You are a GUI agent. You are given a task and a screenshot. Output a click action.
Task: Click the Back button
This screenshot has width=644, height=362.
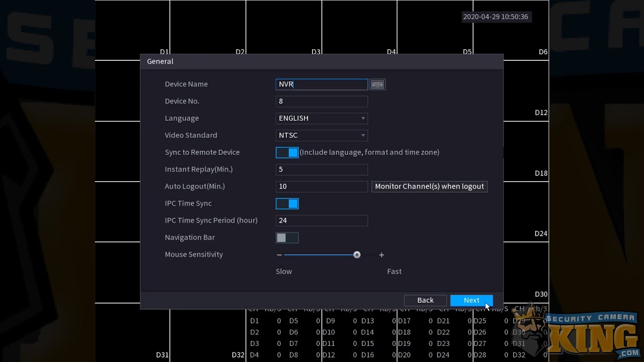[425, 300]
